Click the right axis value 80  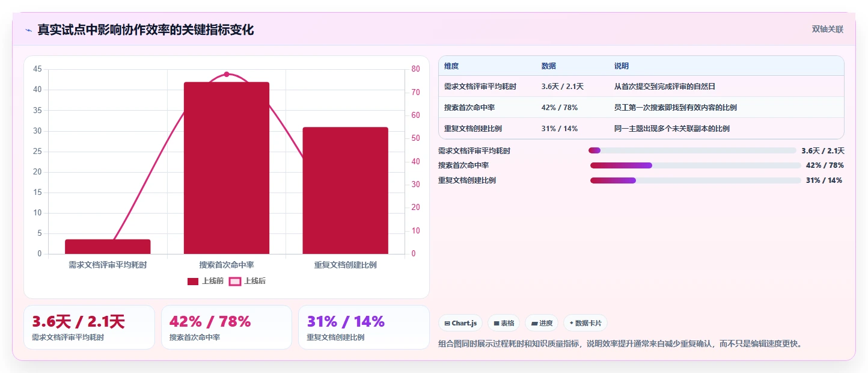pyautogui.click(x=415, y=69)
